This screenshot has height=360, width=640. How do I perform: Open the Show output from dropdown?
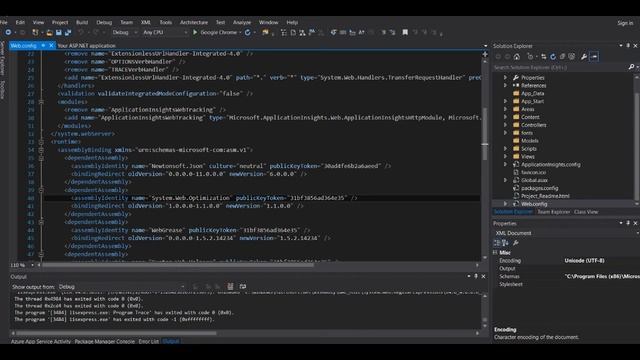click(x=121, y=287)
